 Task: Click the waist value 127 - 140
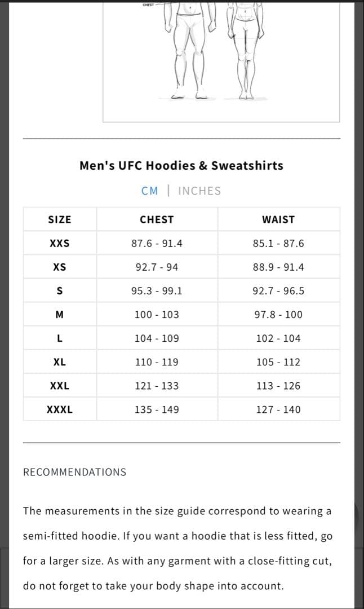[278, 409]
